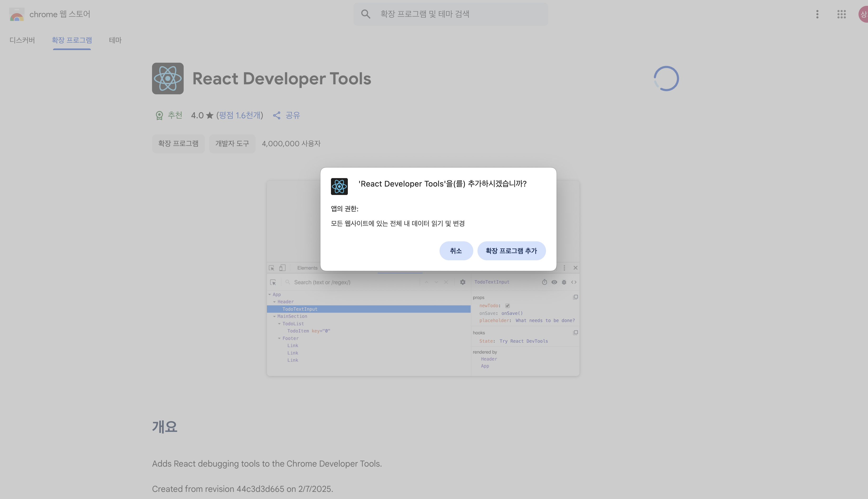Click the select-component picker icon by Search
Viewport: 868px width, 499px height.
tap(273, 282)
